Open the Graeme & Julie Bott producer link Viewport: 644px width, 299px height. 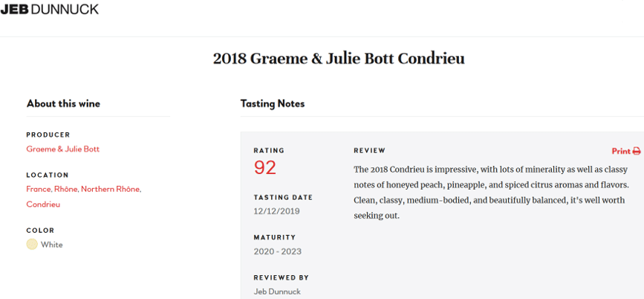tap(62, 149)
